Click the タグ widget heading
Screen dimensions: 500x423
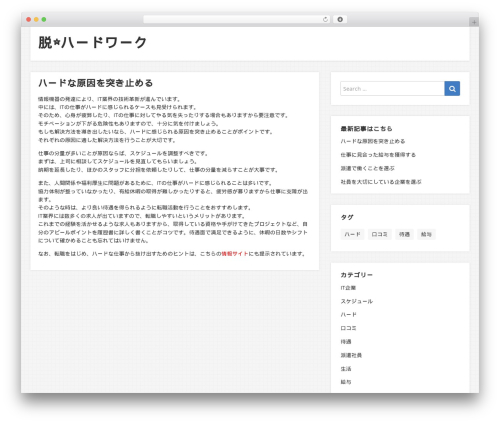click(x=347, y=217)
